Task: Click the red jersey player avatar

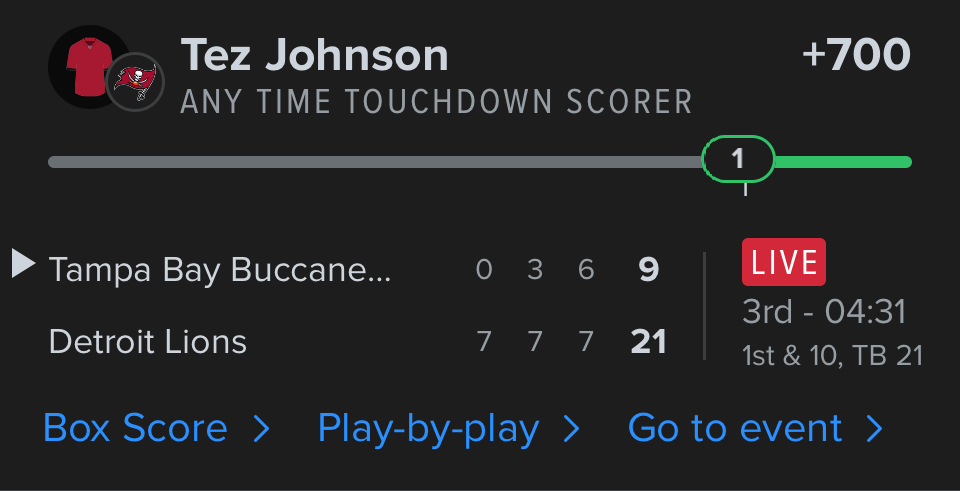Action: 86,68
